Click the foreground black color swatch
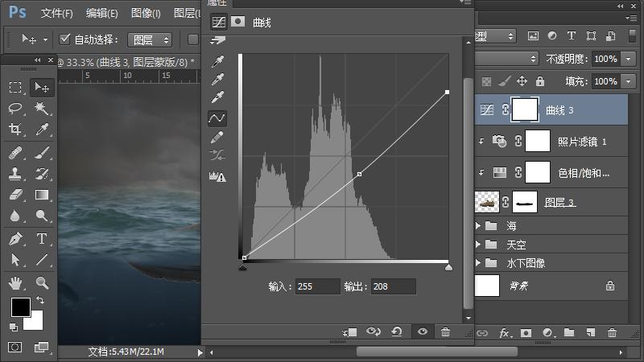 [x=20, y=306]
